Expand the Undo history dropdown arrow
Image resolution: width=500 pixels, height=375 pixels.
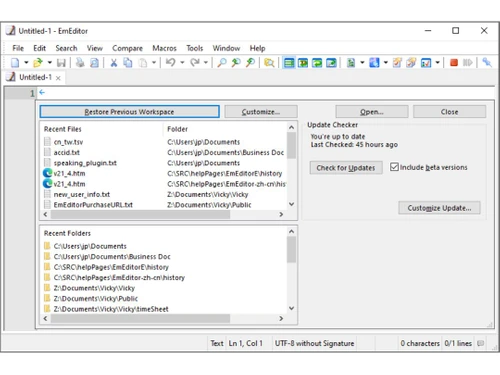click(182, 63)
